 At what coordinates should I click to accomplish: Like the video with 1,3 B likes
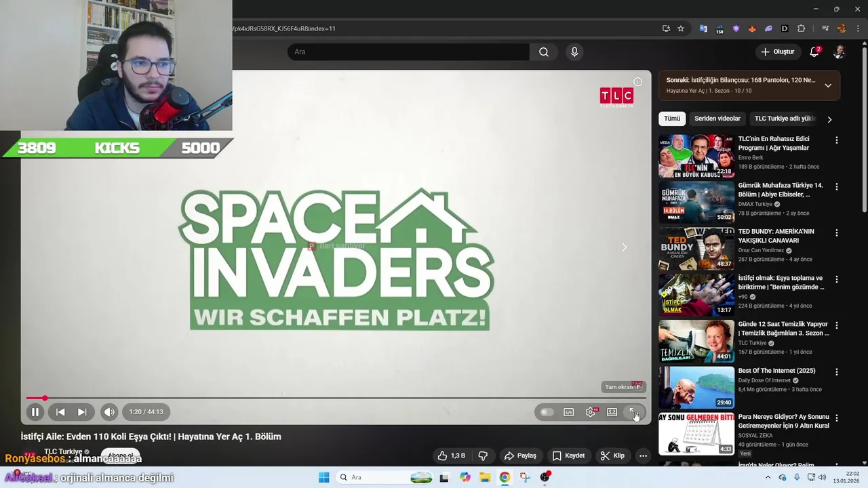tap(451, 456)
